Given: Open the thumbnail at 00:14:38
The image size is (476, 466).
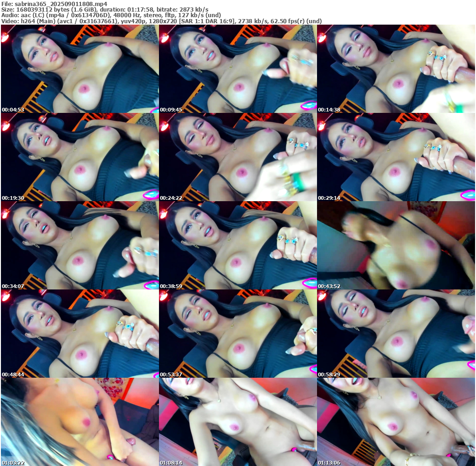Looking at the screenshot, I should coord(396,69).
